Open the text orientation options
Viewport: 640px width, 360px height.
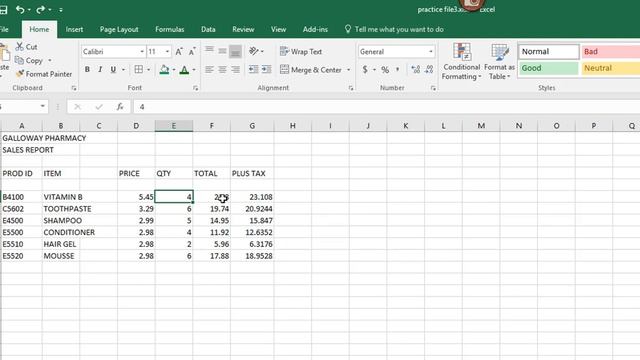coord(256,51)
